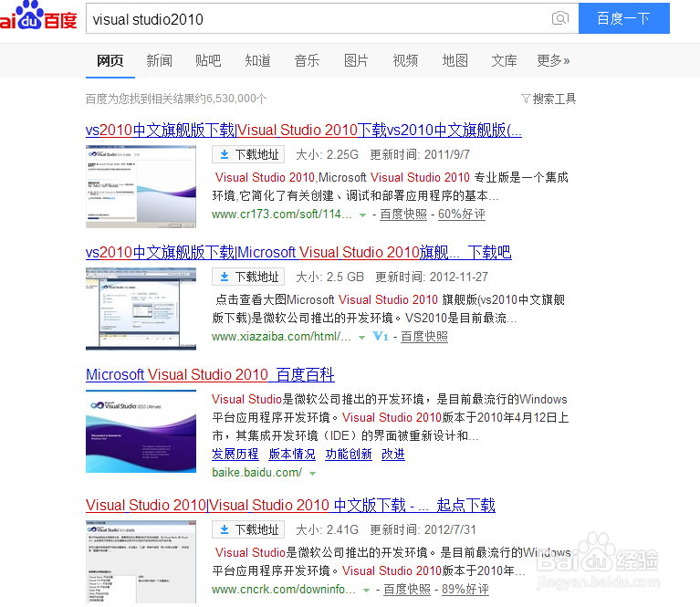Expand dropdown arrow next to baike.baidu.com
Image resolution: width=700 pixels, height=607 pixels.
click(312, 474)
